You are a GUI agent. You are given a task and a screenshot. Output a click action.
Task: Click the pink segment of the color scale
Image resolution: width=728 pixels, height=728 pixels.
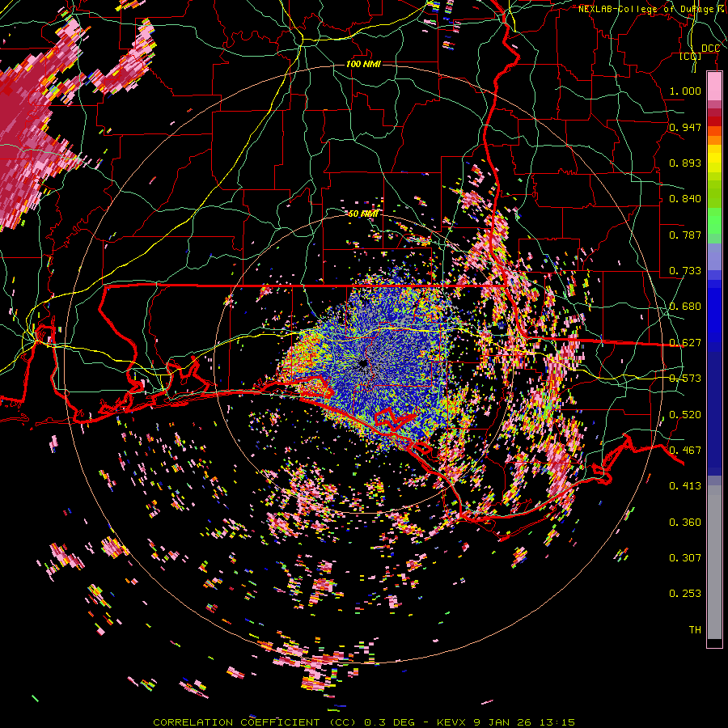point(714,86)
